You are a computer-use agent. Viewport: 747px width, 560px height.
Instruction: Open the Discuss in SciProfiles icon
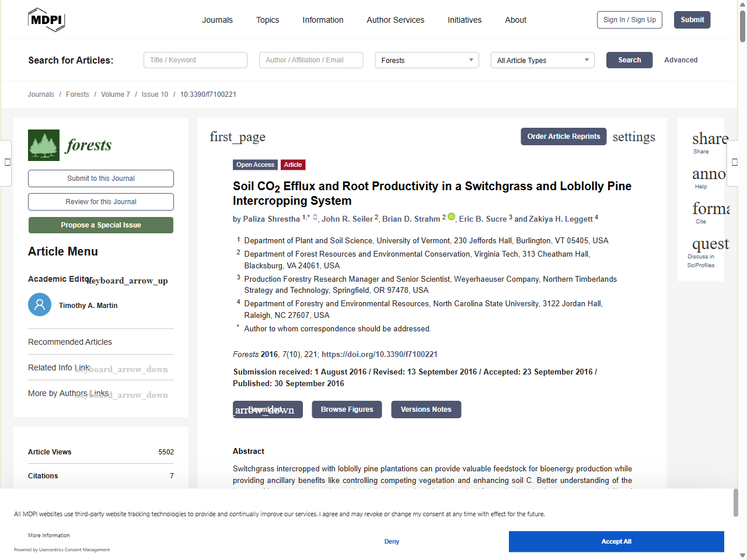[x=710, y=244]
